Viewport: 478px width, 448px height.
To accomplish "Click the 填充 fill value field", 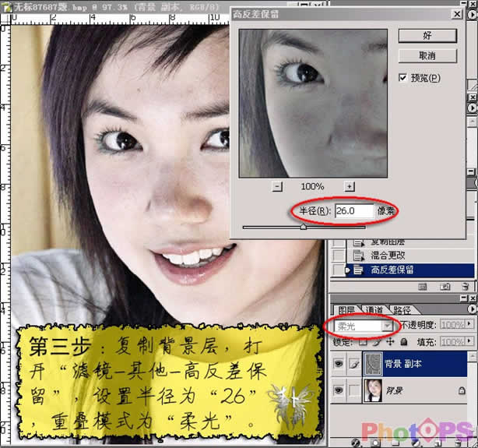I will 452,342.
